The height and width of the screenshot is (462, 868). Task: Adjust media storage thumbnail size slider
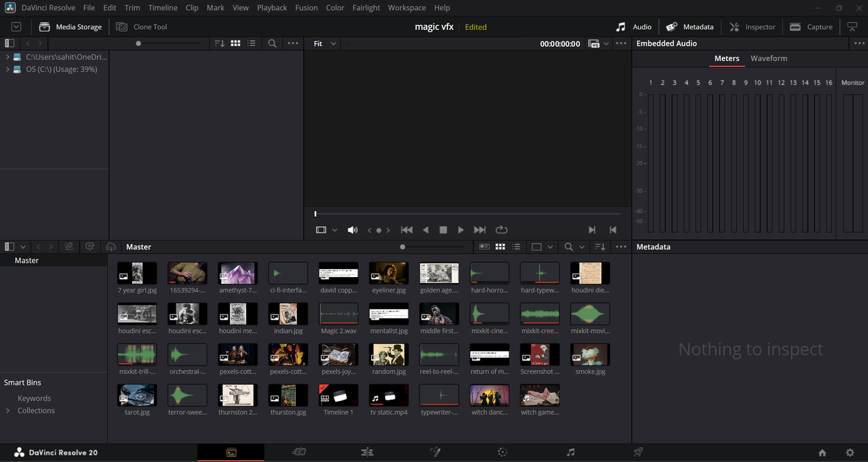(138, 43)
